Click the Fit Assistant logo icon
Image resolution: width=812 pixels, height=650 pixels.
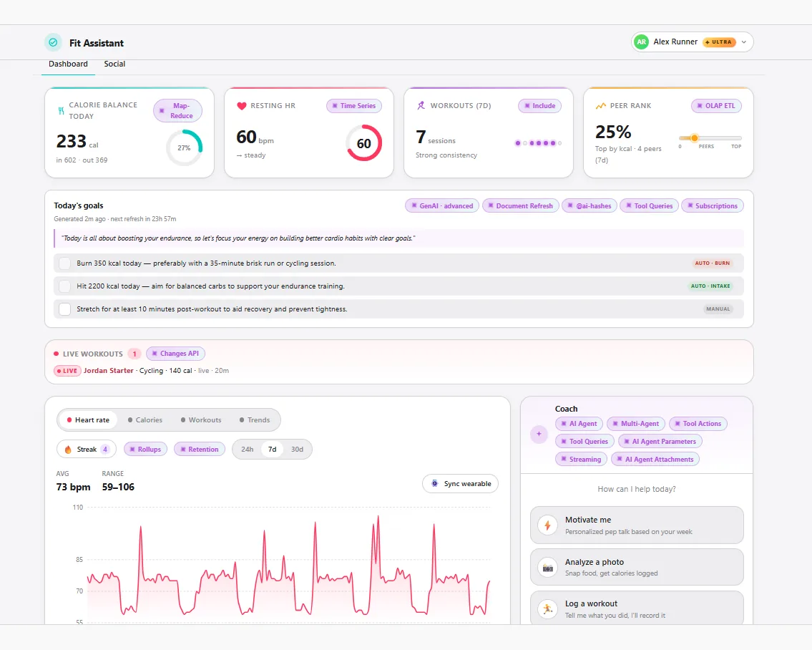coord(53,42)
